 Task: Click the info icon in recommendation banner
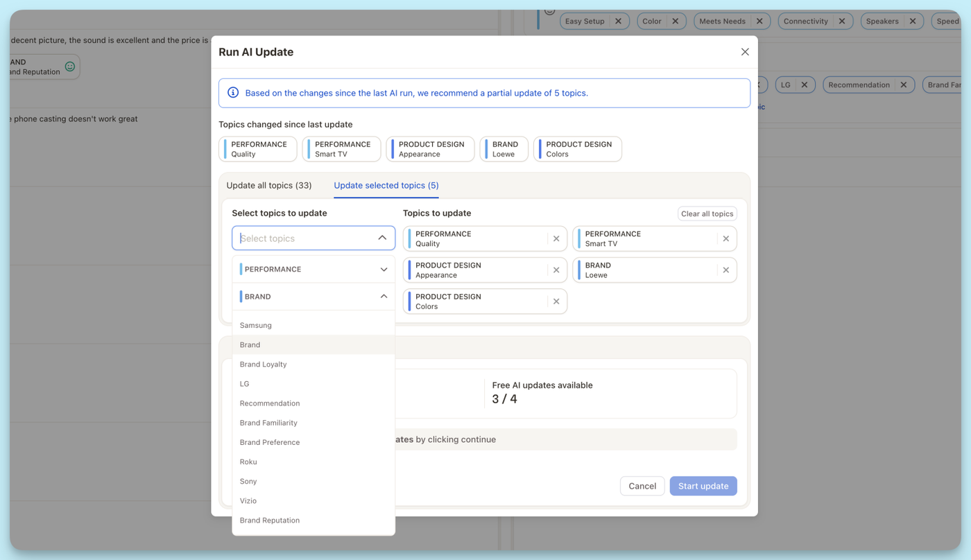point(233,93)
